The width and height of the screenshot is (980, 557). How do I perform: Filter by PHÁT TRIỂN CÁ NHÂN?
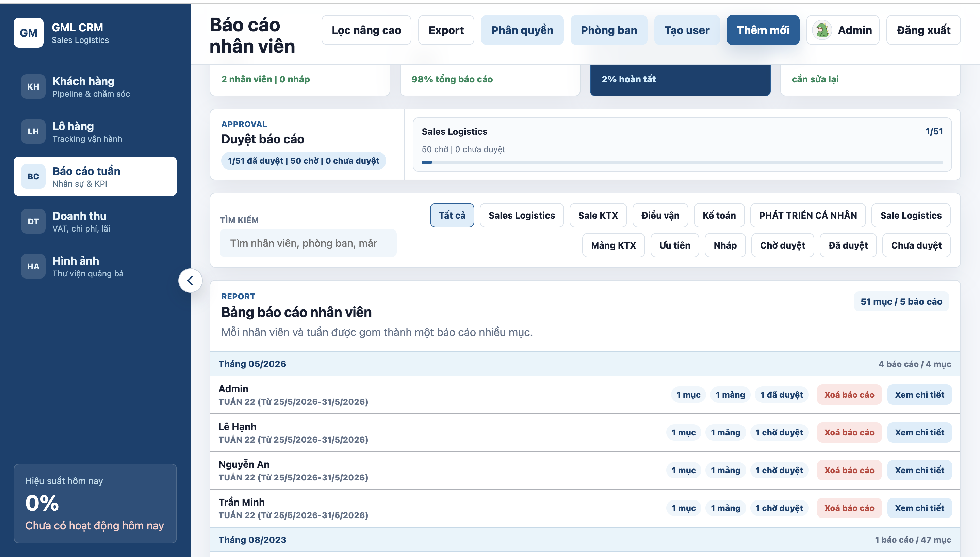tap(808, 216)
